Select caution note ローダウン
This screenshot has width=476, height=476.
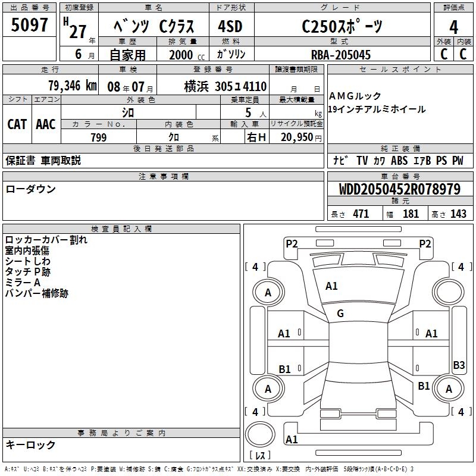(31, 189)
